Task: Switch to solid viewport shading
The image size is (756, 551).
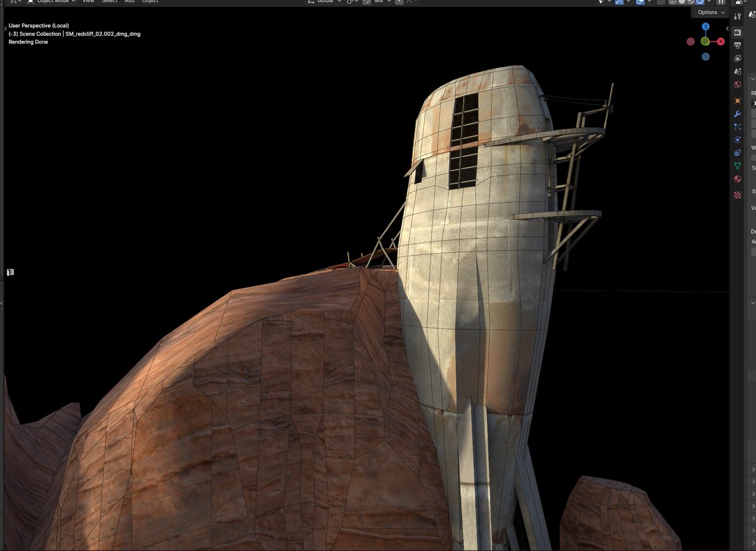Action: coord(682,2)
